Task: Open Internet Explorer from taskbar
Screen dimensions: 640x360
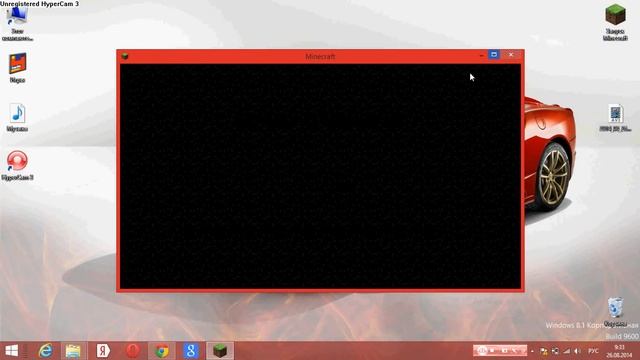Action: click(x=45, y=351)
